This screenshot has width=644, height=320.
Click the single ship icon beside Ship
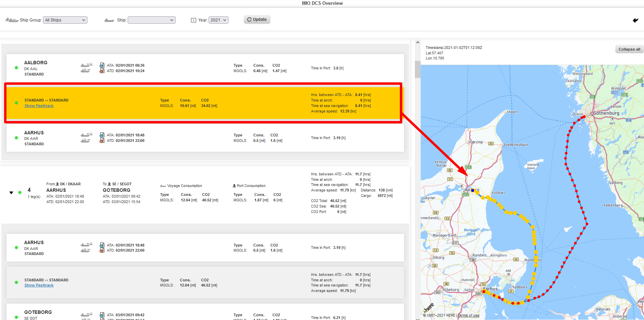click(x=109, y=20)
